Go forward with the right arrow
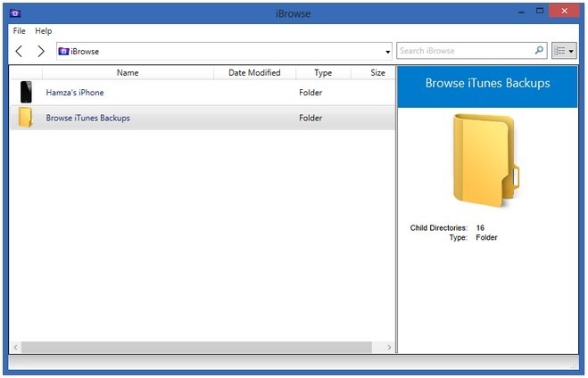 tap(41, 51)
